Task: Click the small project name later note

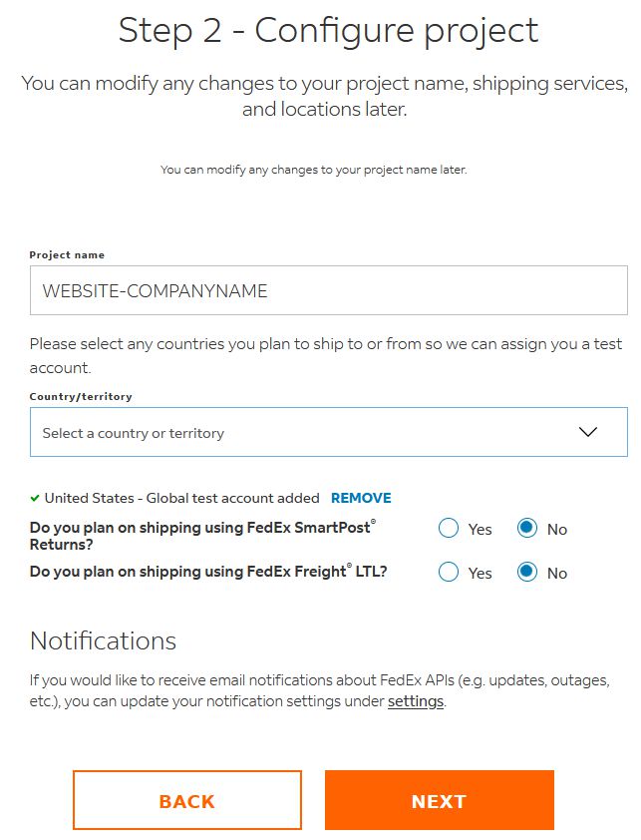Action: (x=314, y=170)
